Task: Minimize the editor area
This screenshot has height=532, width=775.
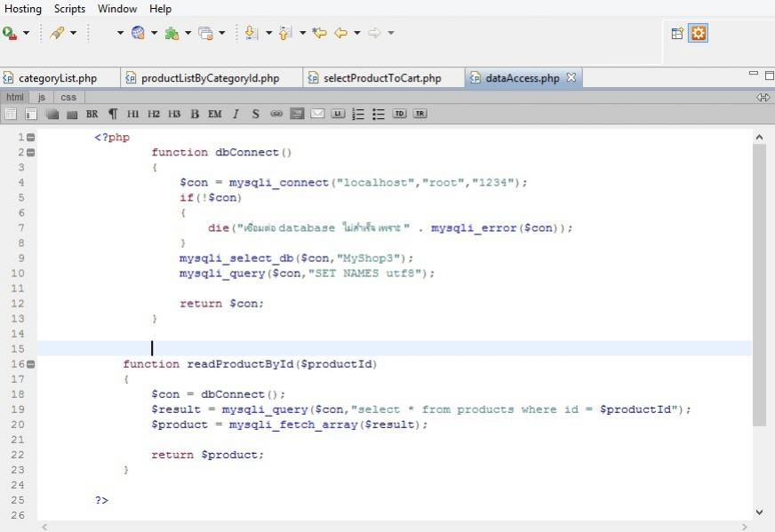Action: pyautogui.click(x=754, y=74)
